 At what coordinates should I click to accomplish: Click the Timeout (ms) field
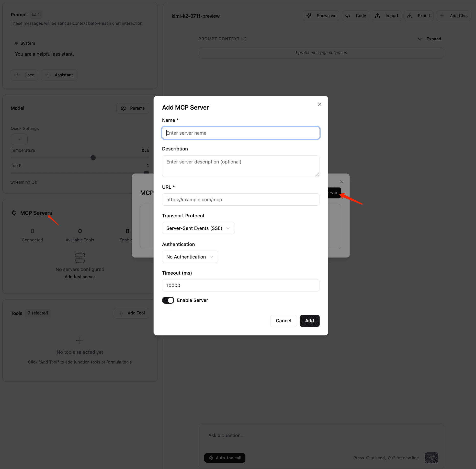[x=241, y=286]
